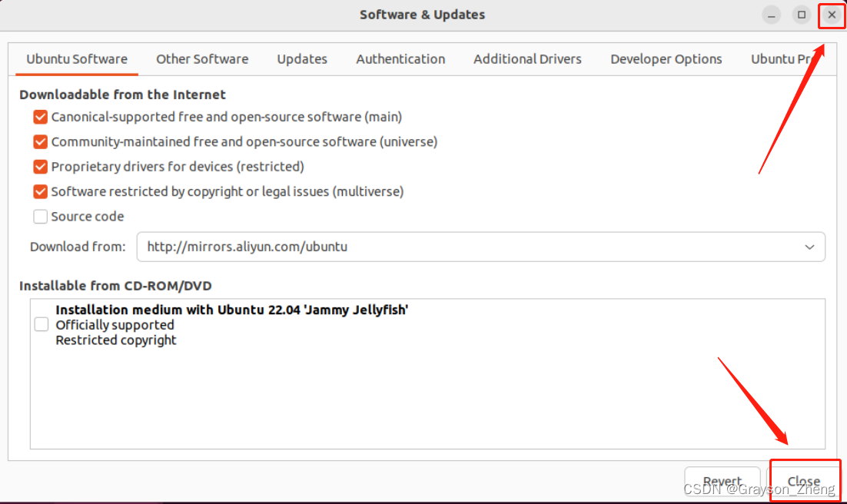This screenshot has width=847, height=504.
Task: Click the Revert button
Action: click(x=722, y=482)
